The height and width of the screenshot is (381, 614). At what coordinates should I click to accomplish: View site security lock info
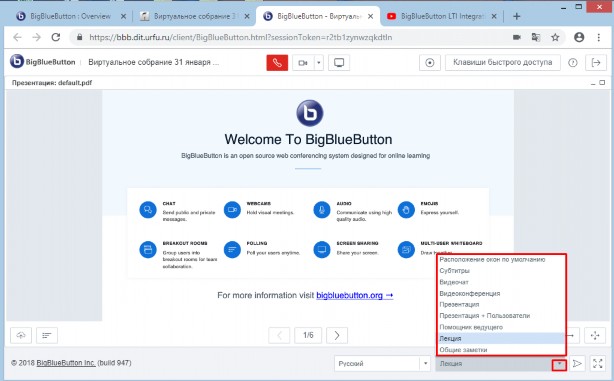79,37
